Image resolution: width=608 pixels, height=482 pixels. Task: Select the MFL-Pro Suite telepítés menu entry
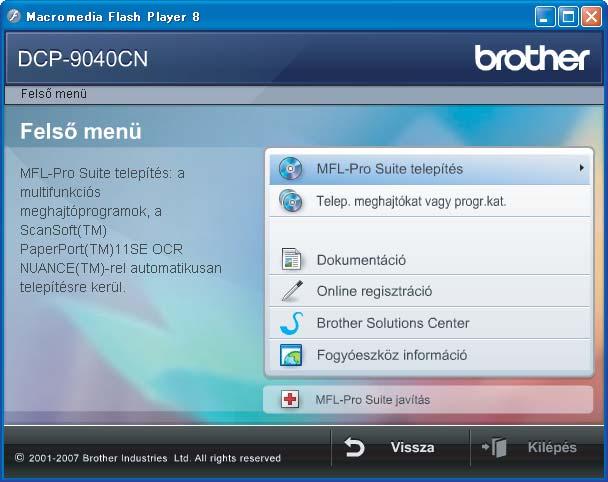tap(429, 169)
